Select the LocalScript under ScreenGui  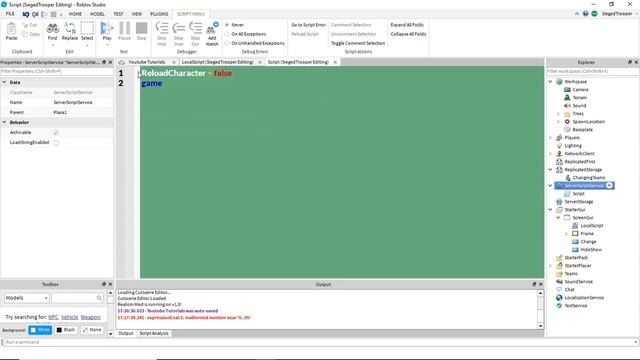592,226
